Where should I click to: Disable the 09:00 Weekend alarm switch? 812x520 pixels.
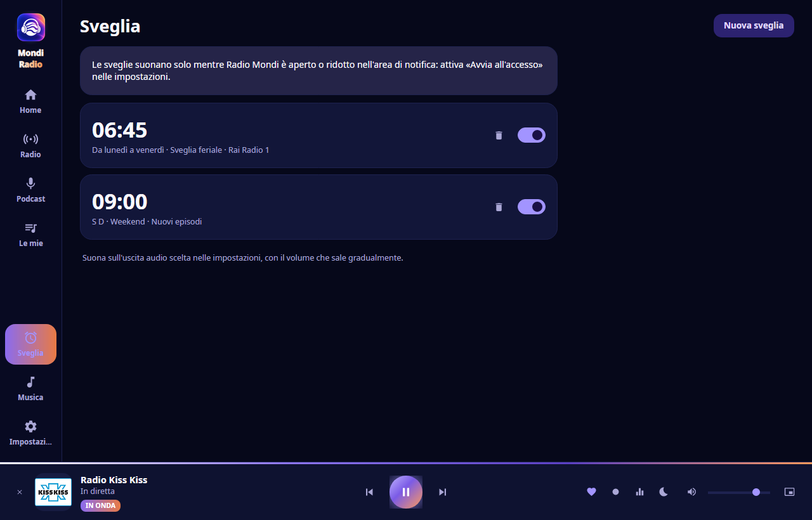point(532,207)
